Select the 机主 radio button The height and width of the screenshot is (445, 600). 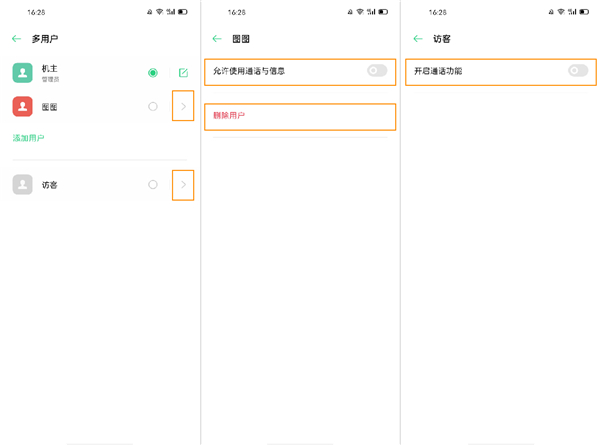(x=153, y=73)
